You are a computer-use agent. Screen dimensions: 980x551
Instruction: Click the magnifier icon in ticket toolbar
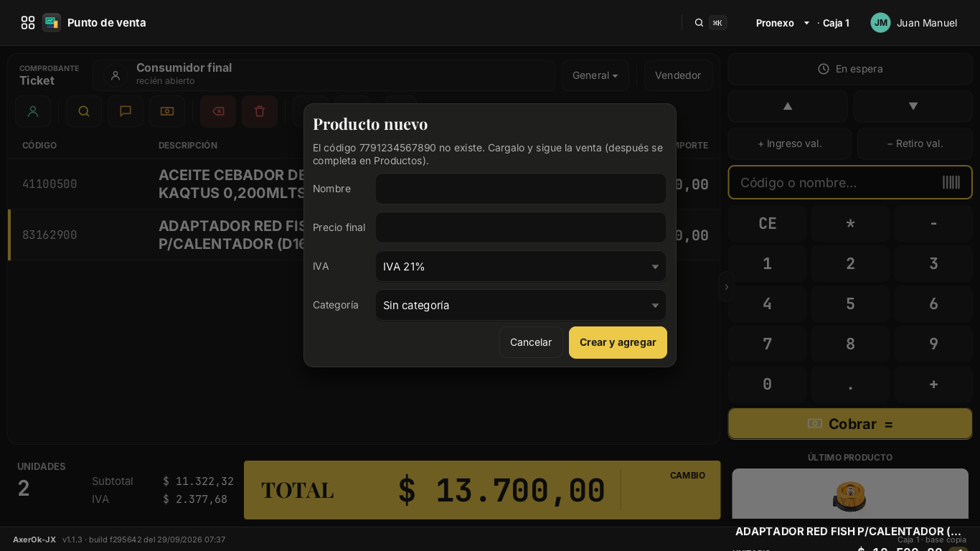pyautogui.click(x=84, y=111)
